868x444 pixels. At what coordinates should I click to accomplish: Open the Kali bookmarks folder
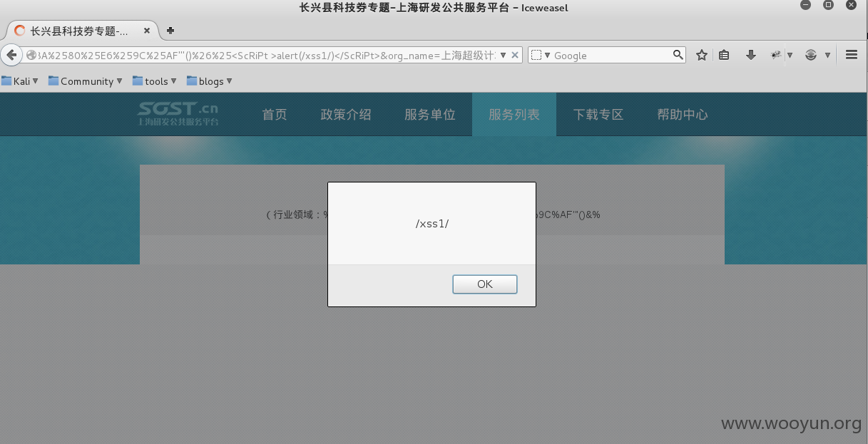[x=20, y=81]
